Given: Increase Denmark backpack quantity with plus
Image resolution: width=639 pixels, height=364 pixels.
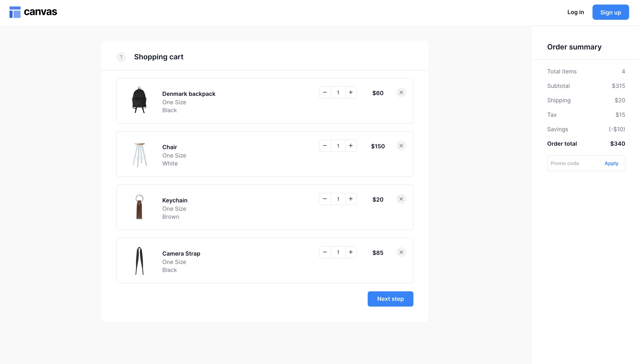Looking at the screenshot, I should click(x=351, y=93).
